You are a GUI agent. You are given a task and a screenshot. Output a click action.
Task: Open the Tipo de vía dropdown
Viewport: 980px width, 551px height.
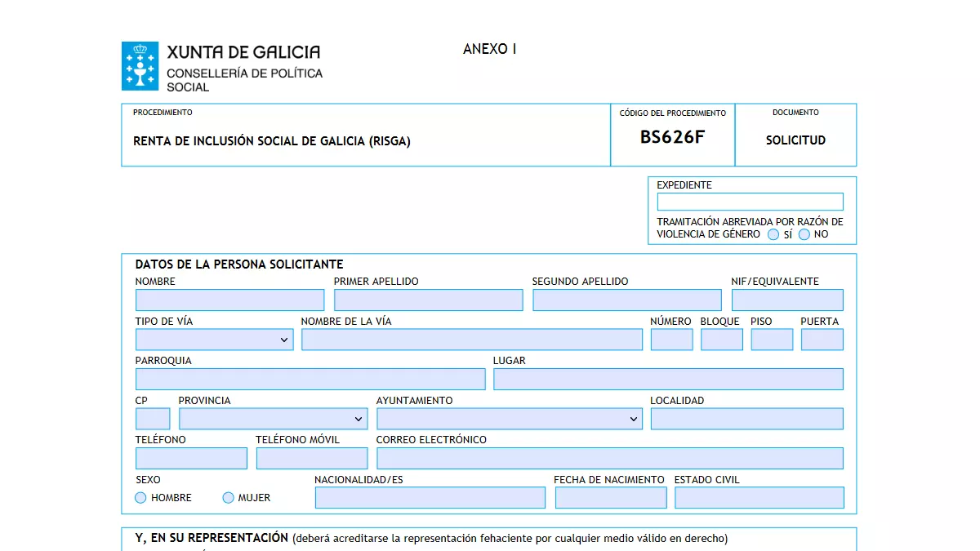pyautogui.click(x=214, y=340)
